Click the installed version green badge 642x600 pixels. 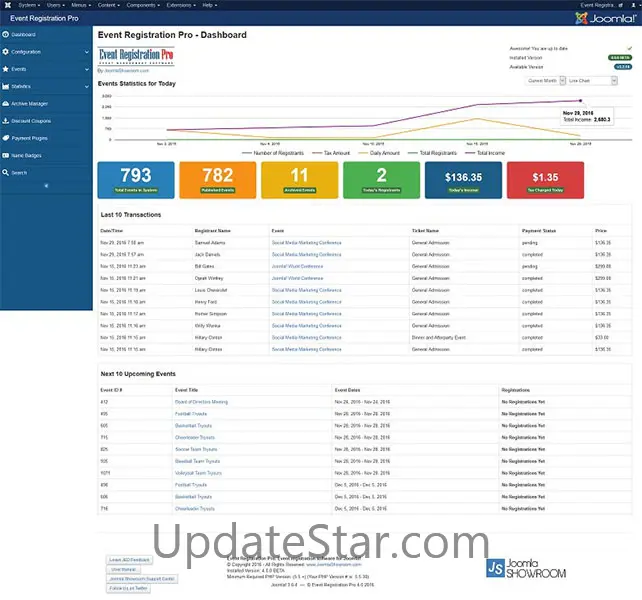click(620, 58)
